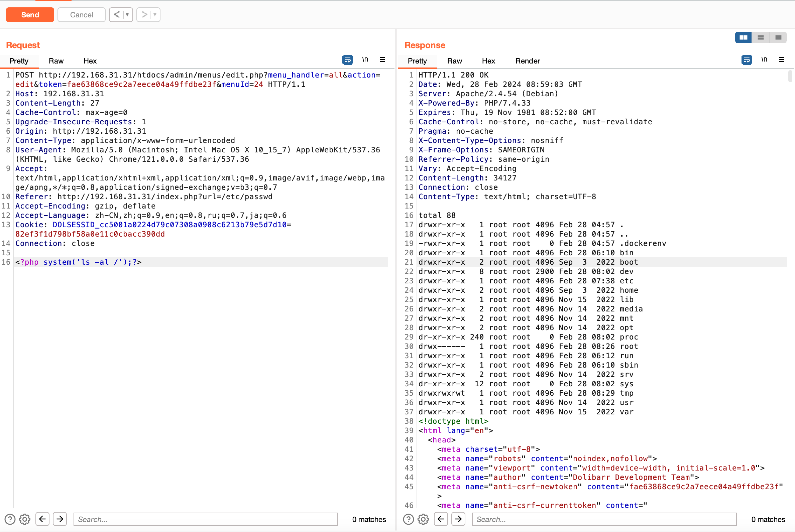Switch Request view to Raw tab

pos(56,61)
